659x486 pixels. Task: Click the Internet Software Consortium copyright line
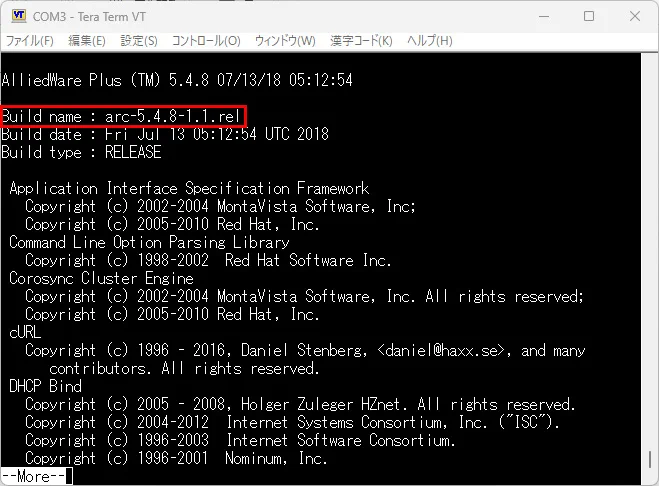coord(240,440)
